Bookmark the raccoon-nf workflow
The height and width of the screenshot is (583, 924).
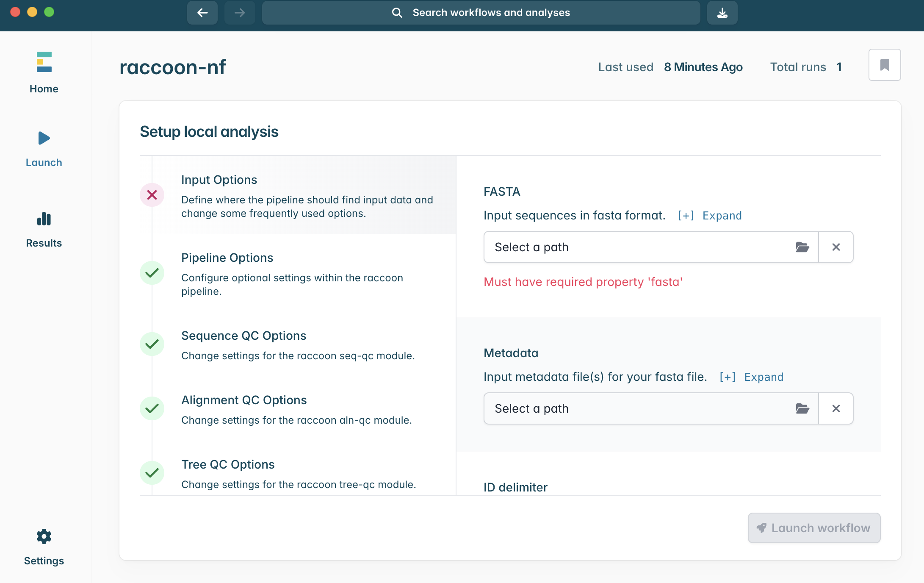coord(884,65)
